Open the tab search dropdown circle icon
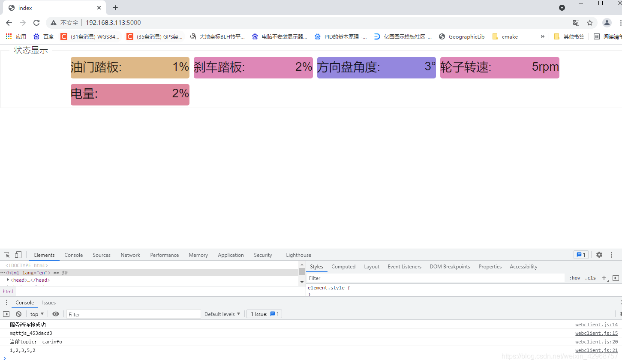The image size is (622, 364). (562, 8)
